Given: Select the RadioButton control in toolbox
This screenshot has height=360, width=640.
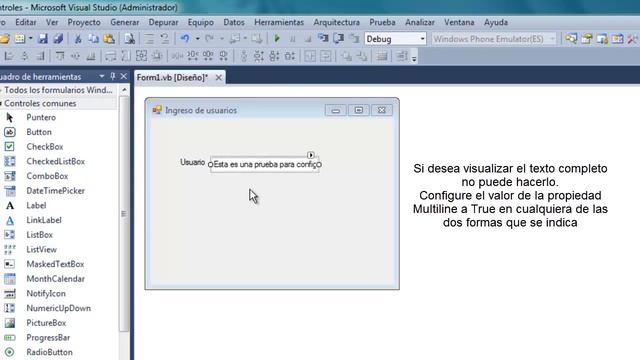Looking at the screenshot, I should coord(49,353).
